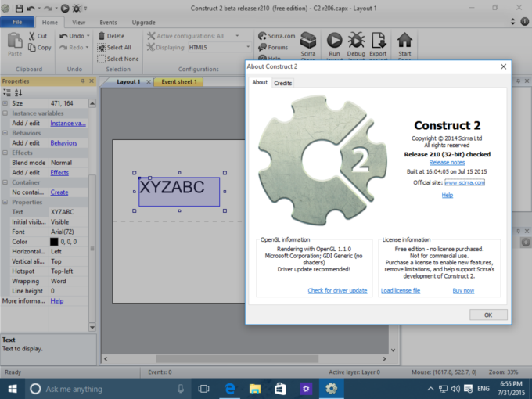532x399 pixels.
Task: Open the Displaying HTML5 dropdown
Action: 248,47
